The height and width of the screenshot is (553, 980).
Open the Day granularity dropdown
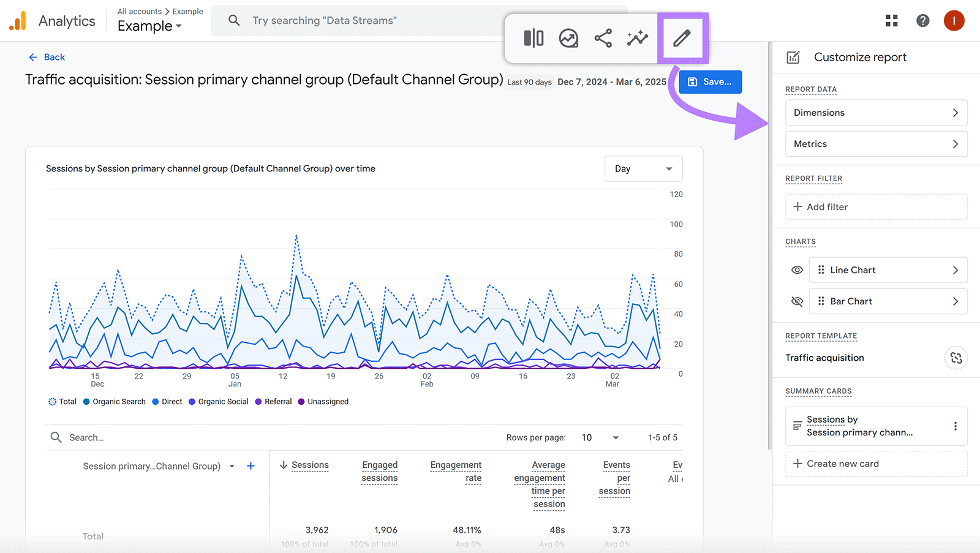(643, 169)
